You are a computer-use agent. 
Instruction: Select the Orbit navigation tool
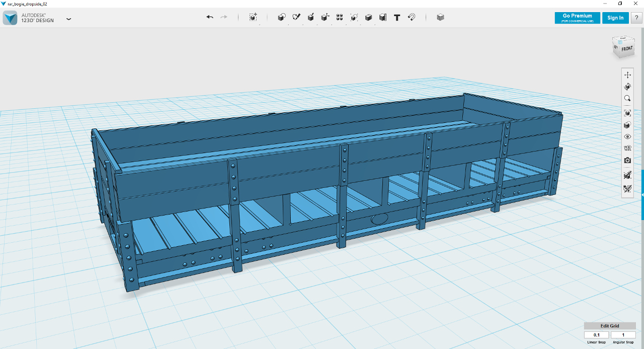click(x=627, y=87)
